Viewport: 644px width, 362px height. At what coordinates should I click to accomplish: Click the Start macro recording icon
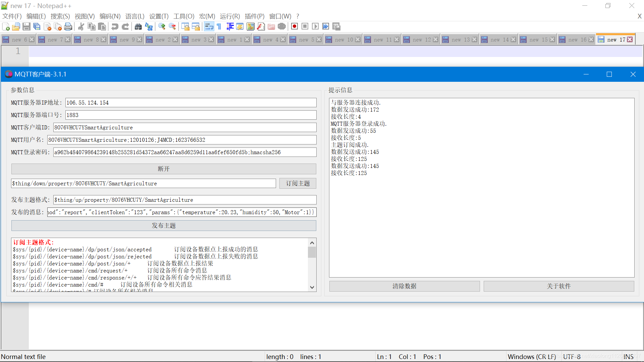click(294, 26)
